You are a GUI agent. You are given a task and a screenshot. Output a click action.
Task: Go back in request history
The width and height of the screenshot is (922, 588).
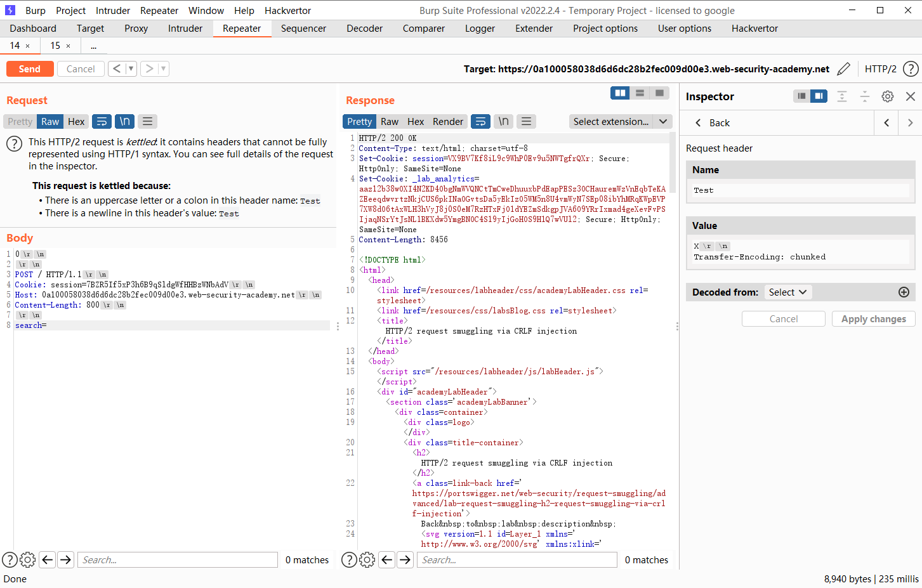point(117,69)
